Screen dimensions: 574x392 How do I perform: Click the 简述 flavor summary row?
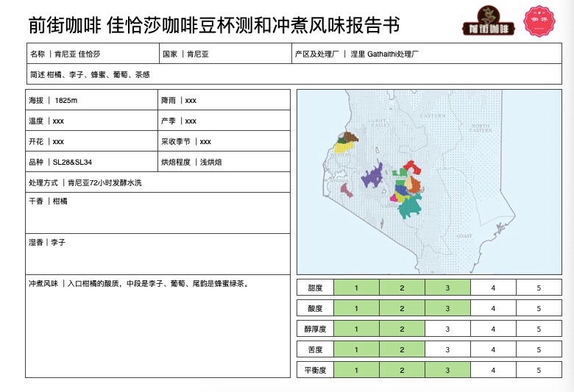pos(293,74)
